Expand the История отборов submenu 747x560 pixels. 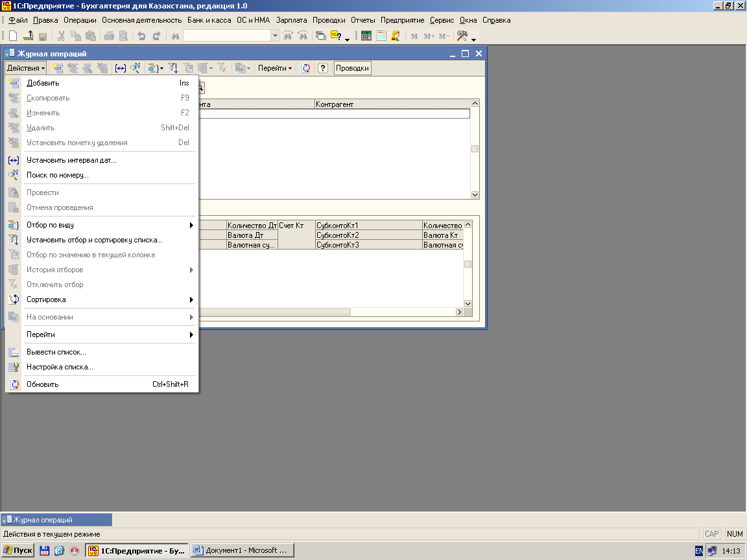click(x=191, y=270)
